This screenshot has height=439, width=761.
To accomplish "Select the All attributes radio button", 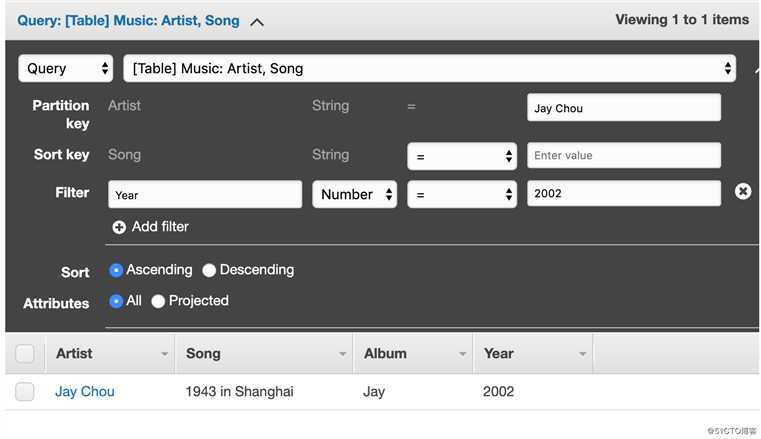I will pyautogui.click(x=116, y=301).
